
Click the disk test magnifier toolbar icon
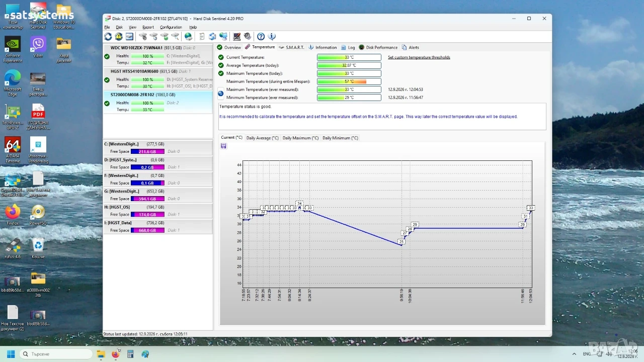[175, 36]
